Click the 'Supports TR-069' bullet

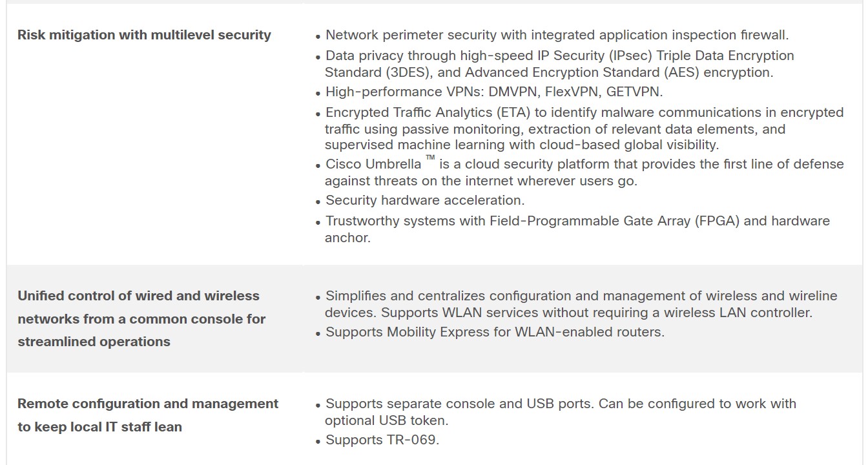point(382,440)
